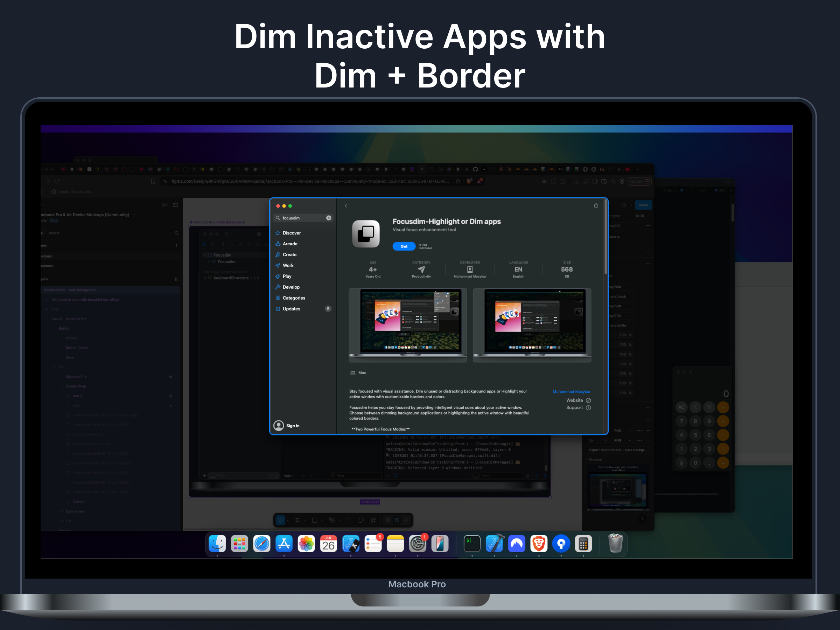Click the browser bookmark icon beside address bar

(x=153, y=182)
